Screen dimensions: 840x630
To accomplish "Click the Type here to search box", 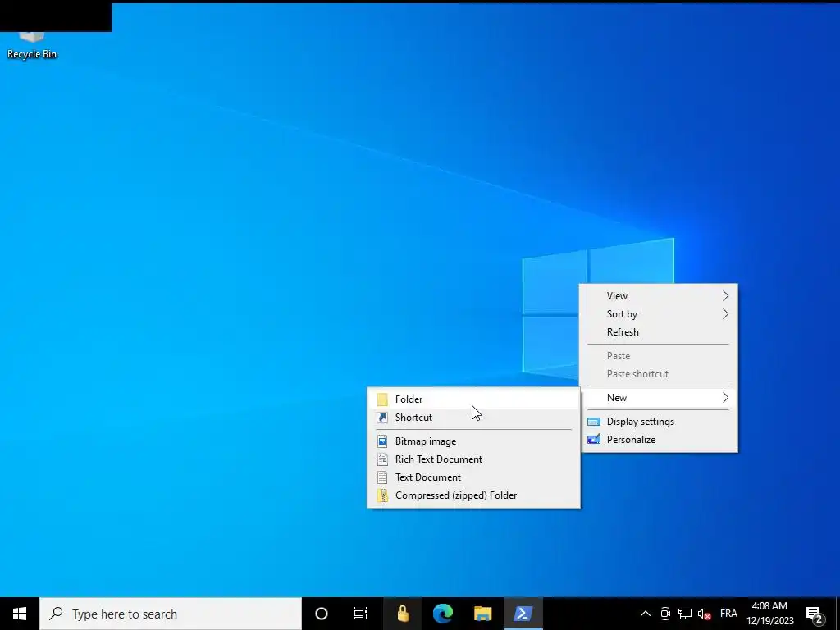I will click(171, 614).
